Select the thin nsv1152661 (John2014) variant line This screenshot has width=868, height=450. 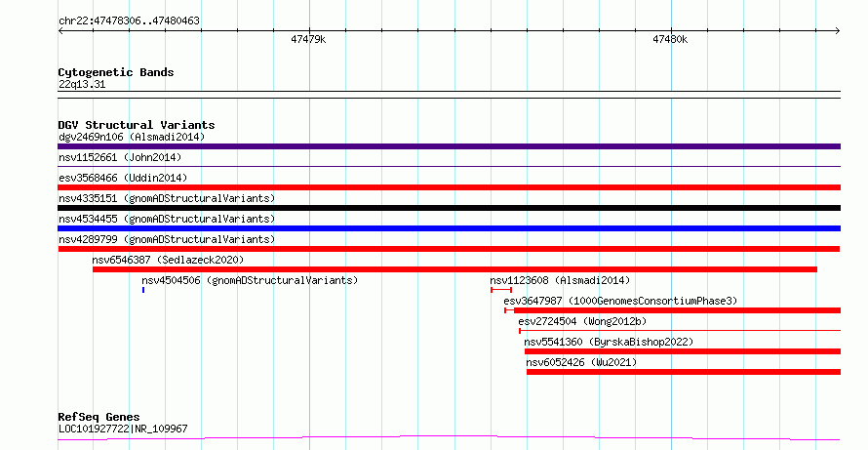(x=449, y=166)
